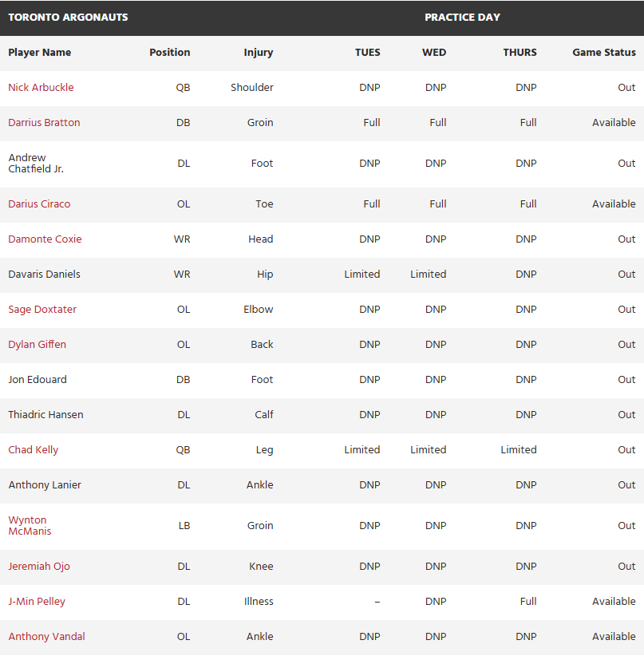Click the Game Status column header
Viewport: 644px width, 656px height.
click(x=603, y=53)
